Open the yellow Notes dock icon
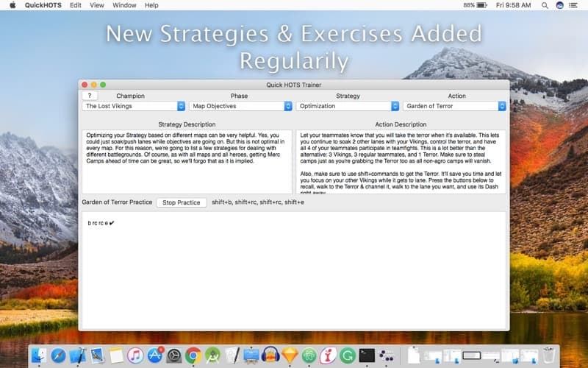This screenshot has width=588, height=368. pos(116,355)
